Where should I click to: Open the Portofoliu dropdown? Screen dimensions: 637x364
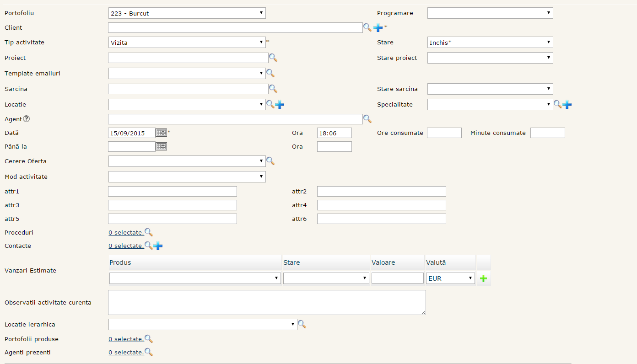tap(187, 13)
